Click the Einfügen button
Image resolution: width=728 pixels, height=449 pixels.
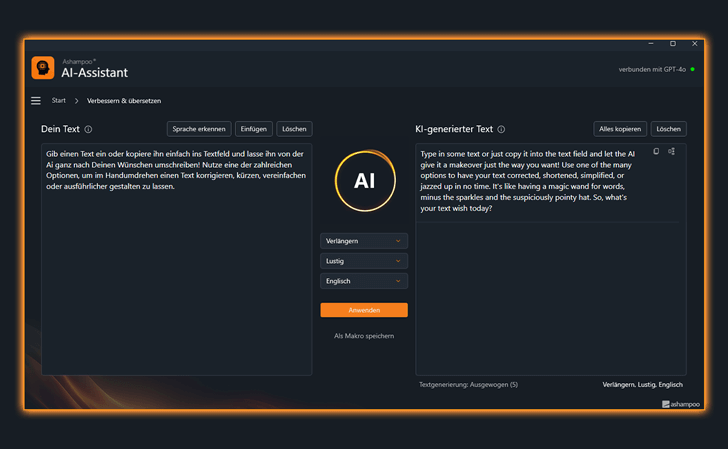tap(254, 129)
